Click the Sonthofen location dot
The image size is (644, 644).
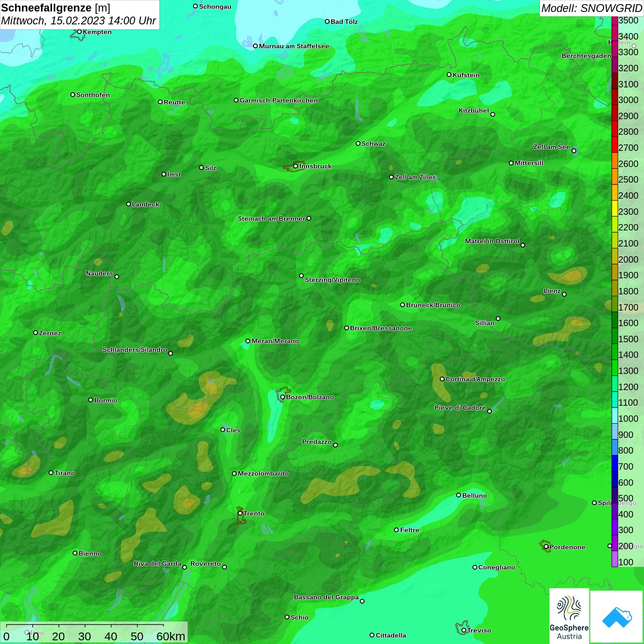pyautogui.click(x=73, y=95)
